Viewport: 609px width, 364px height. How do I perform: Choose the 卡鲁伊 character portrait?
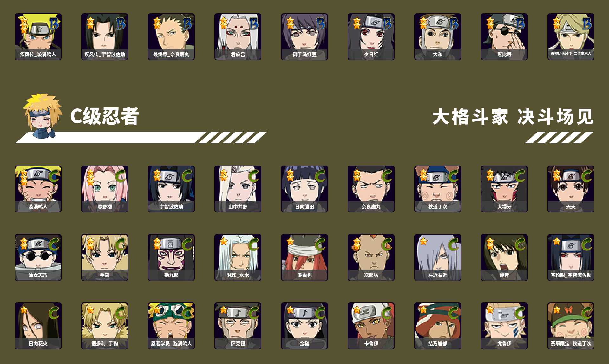(371, 326)
